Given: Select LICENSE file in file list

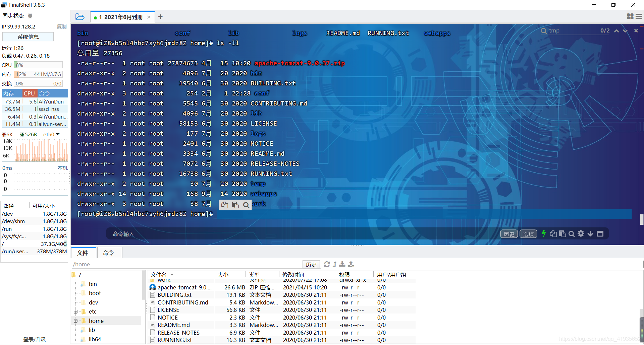Looking at the screenshot, I should point(282,310).
